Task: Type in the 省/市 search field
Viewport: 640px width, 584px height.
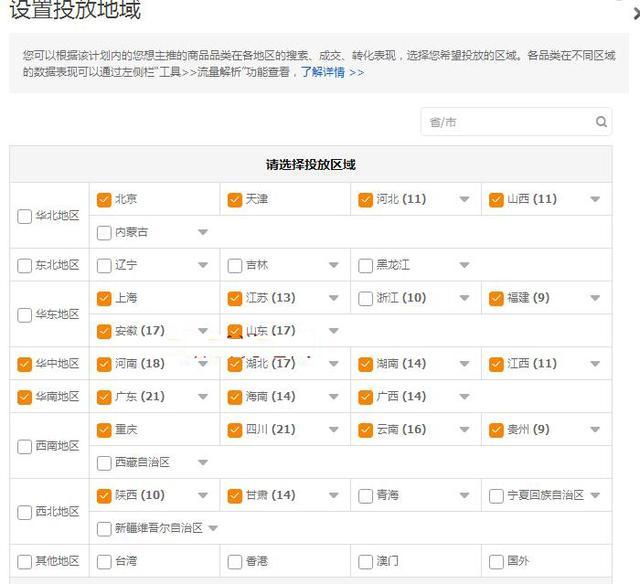Action: (505, 122)
